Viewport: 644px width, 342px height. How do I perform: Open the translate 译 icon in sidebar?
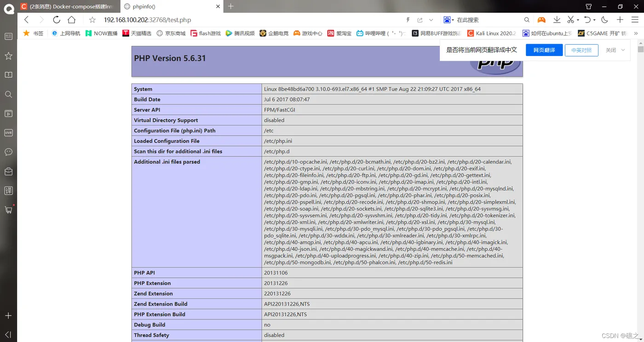pos(8,190)
